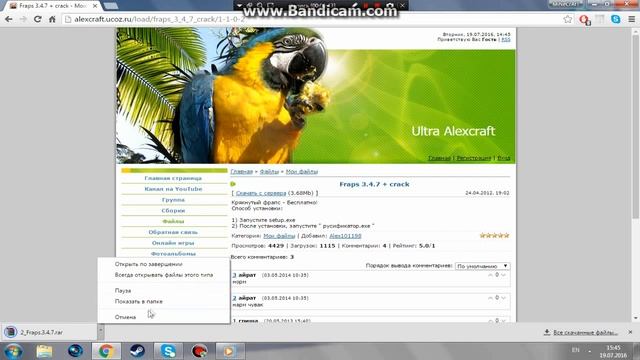Open 'Главная страница' in the site sidebar

tap(173, 178)
